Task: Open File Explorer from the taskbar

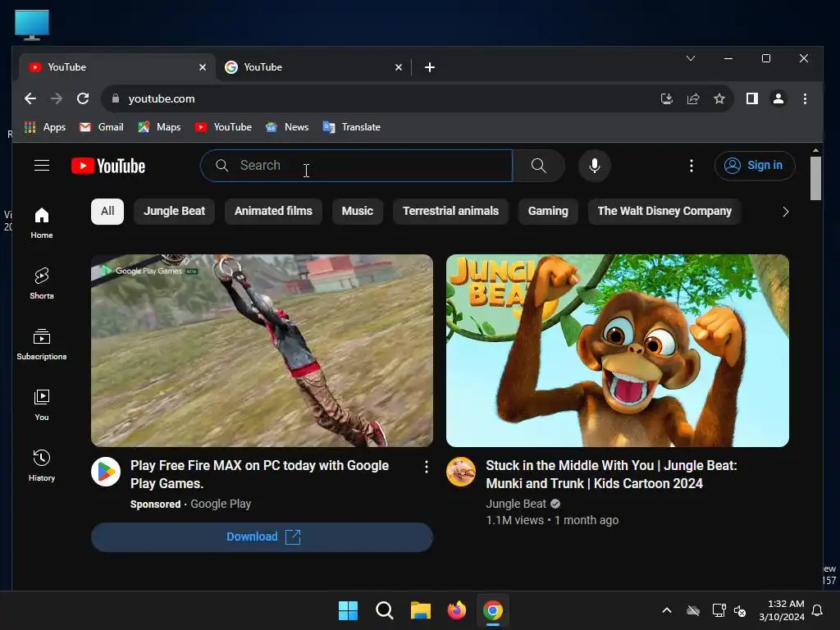Action: 421,610
